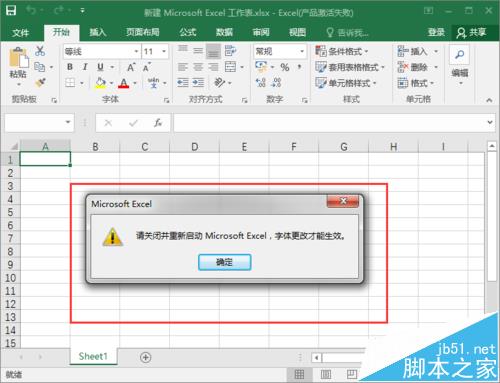Toggle Italic formatting
The height and width of the screenshot is (383, 500).
pos(85,67)
